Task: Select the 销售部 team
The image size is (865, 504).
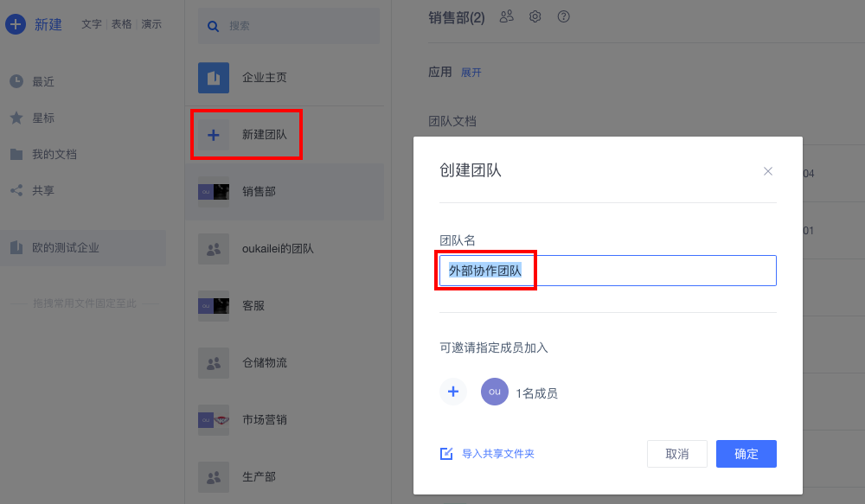Action: (284, 192)
